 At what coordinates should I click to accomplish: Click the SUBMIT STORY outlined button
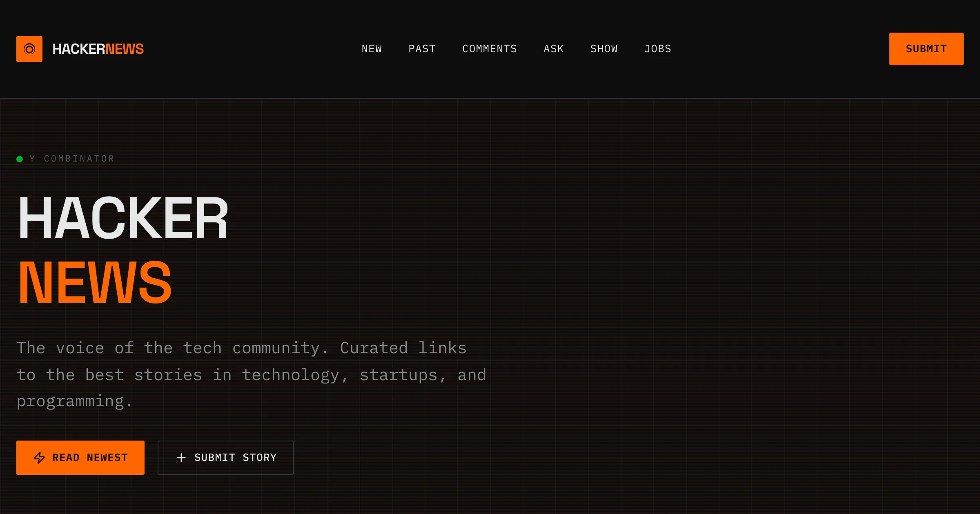pos(226,458)
